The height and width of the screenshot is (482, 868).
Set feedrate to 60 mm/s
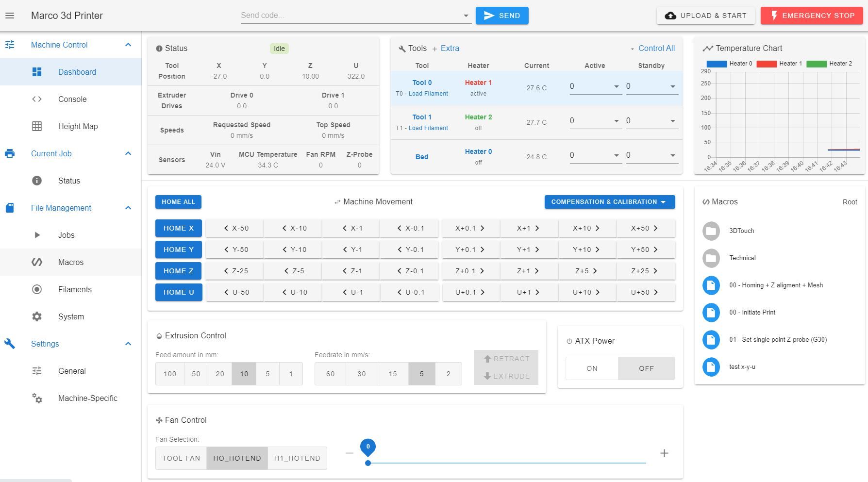330,374
